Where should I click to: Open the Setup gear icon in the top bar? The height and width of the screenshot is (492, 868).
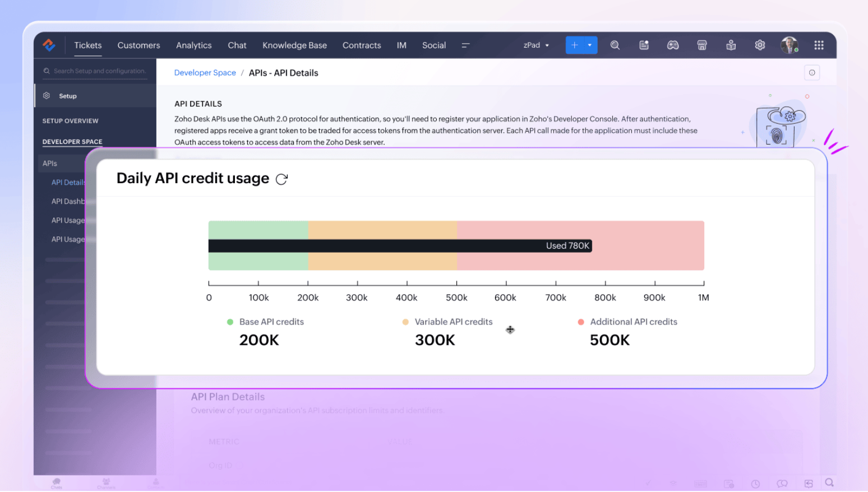click(x=760, y=45)
